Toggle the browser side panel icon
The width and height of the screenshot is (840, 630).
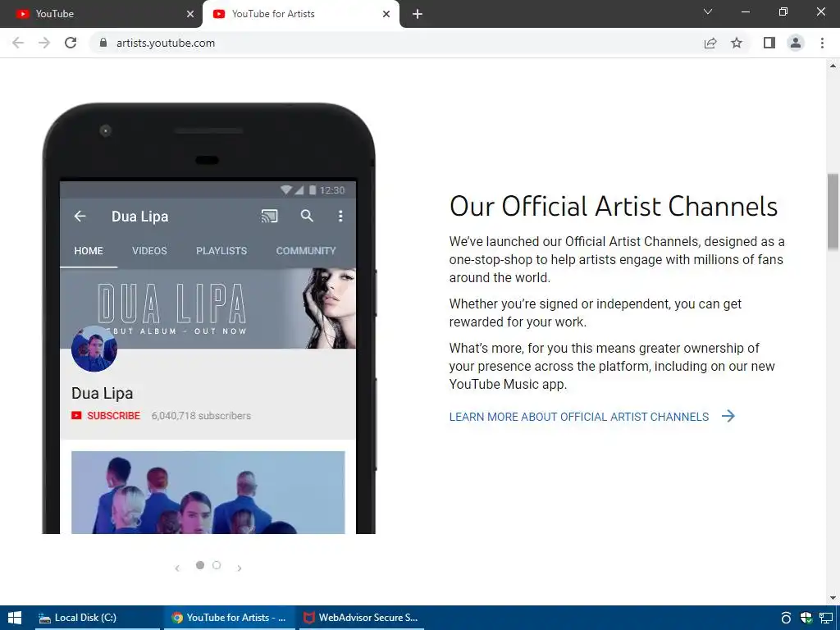769,43
